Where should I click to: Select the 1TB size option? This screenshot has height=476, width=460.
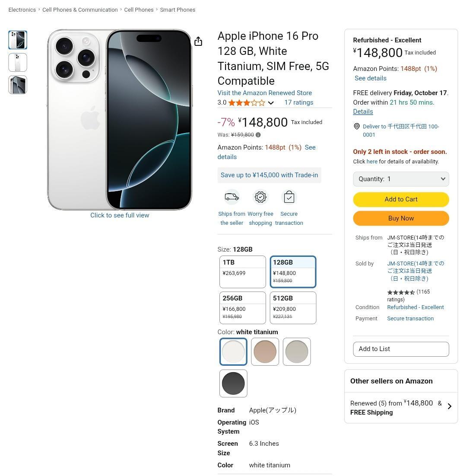[x=242, y=272]
